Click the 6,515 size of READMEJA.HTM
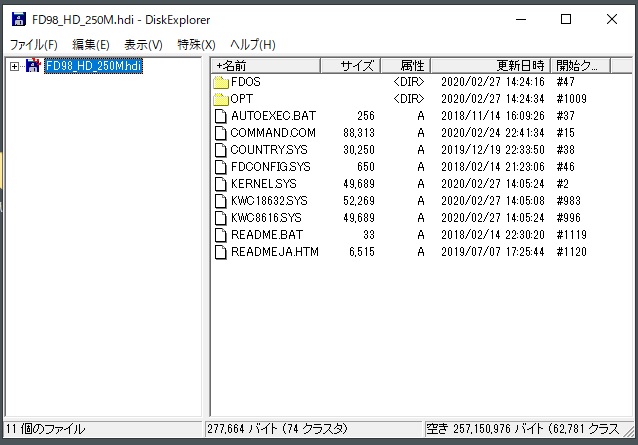Image resolution: width=638 pixels, height=445 pixels. 362,252
